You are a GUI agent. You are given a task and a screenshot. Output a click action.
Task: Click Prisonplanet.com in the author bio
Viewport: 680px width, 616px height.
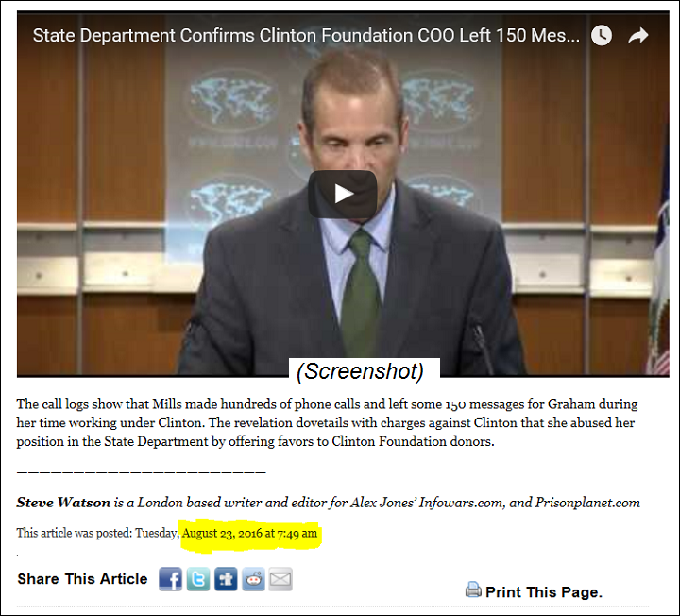pos(587,503)
